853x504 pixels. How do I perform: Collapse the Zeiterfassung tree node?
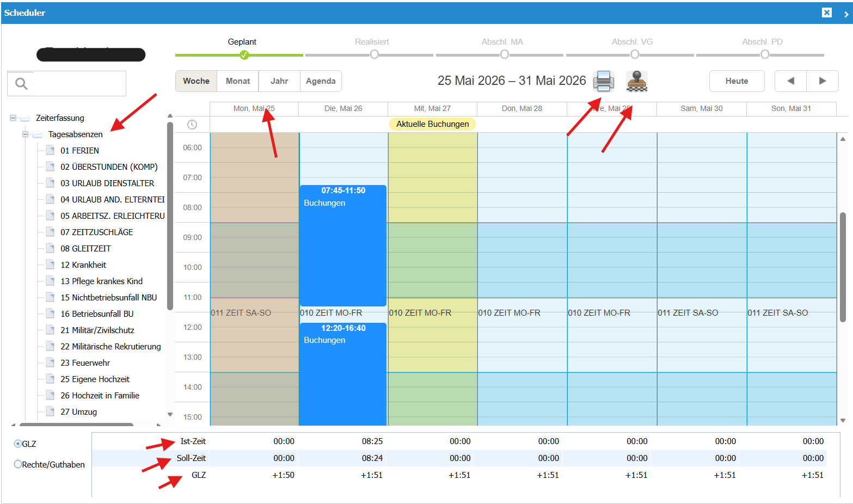click(13, 118)
